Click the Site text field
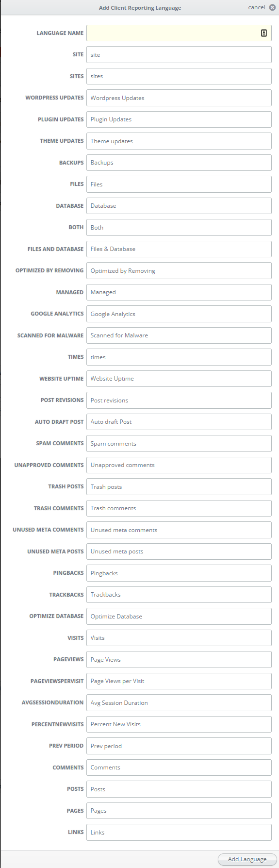279x868 pixels. [x=179, y=55]
